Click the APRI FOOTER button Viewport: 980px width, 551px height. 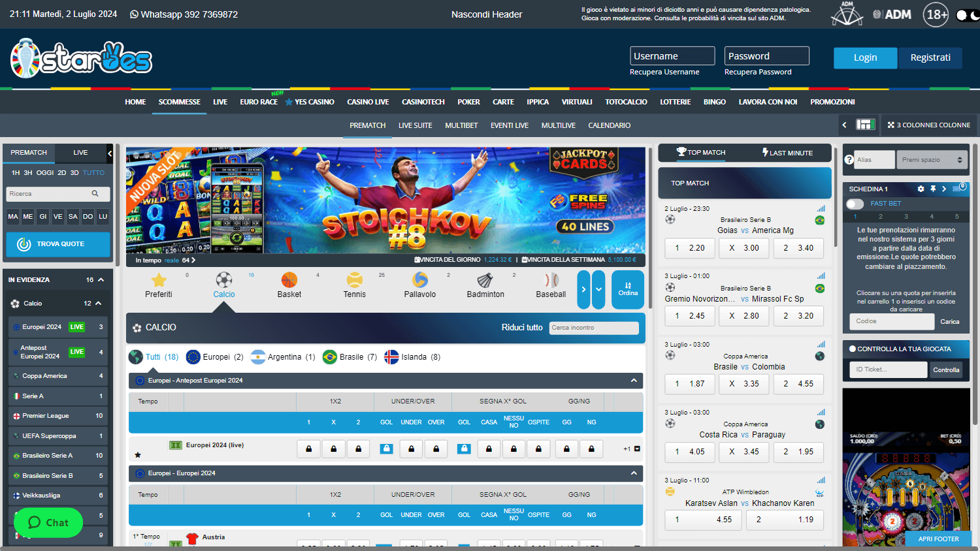coord(938,539)
